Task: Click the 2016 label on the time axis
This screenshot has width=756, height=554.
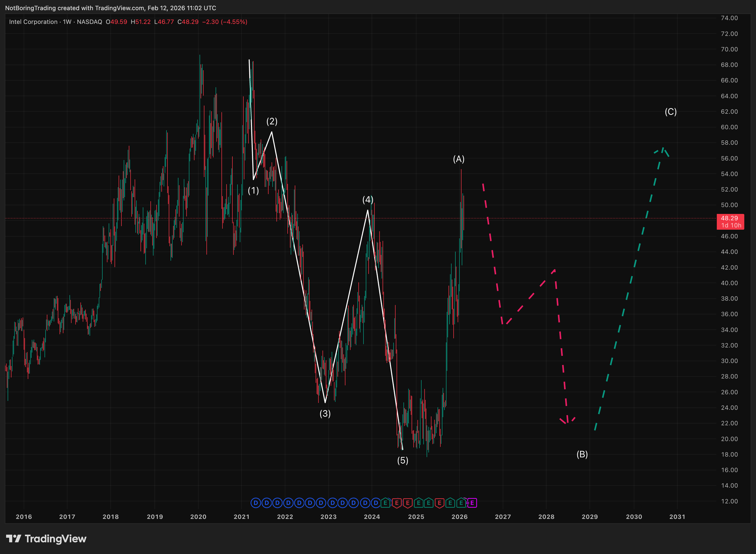Action: (24, 517)
